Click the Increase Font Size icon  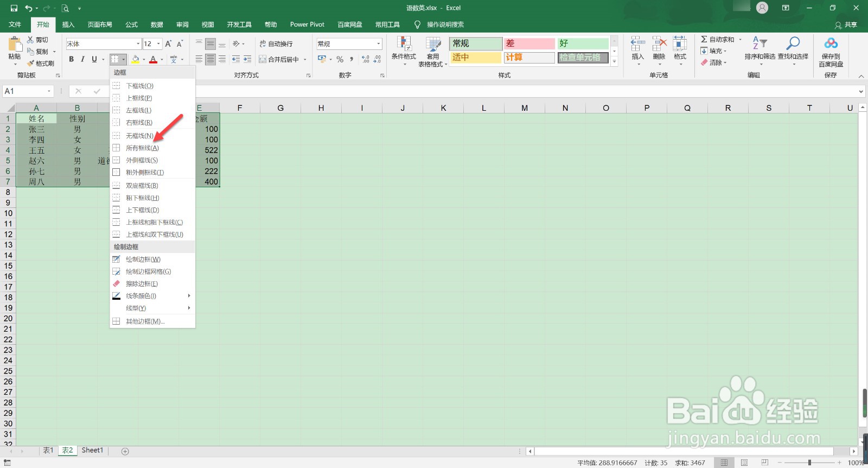(x=168, y=44)
